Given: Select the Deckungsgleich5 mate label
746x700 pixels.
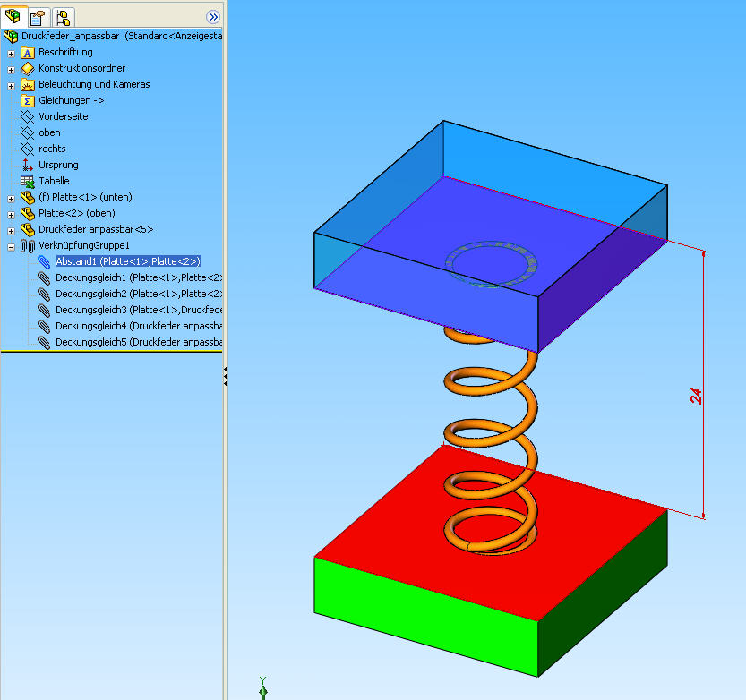Looking at the screenshot, I should point(139,342).
